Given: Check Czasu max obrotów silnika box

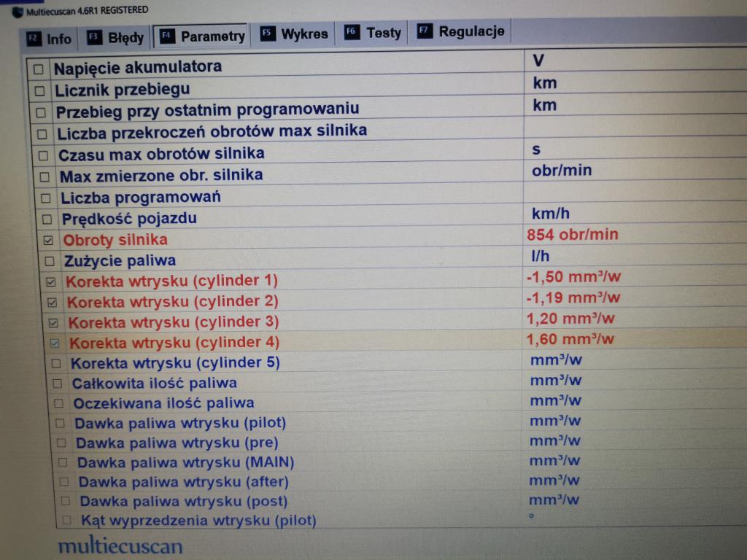Looking at the screenshot, I should (43, 156).
